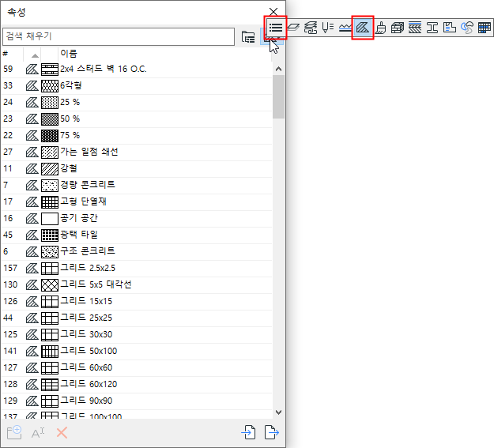Select the '25 %' fill
The width and height of the screenshot is (494, 448).
[137, 103]
